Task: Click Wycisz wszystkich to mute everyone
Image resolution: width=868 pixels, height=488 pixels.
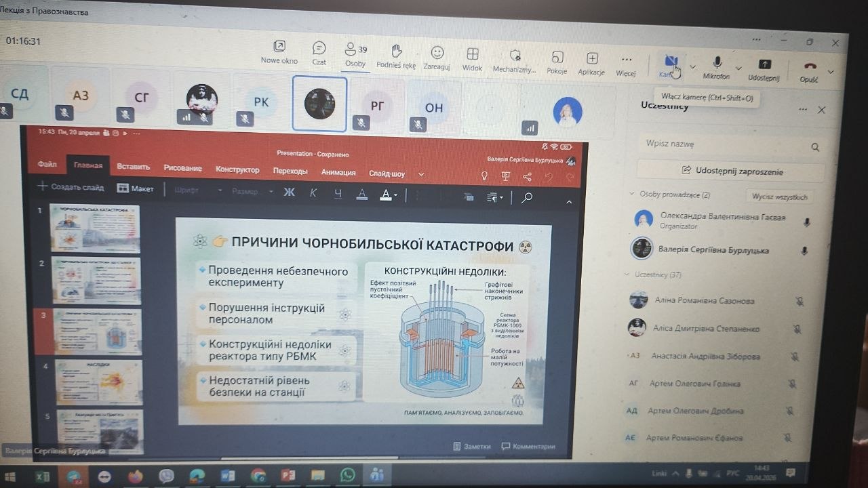Action: click(780, 197)
